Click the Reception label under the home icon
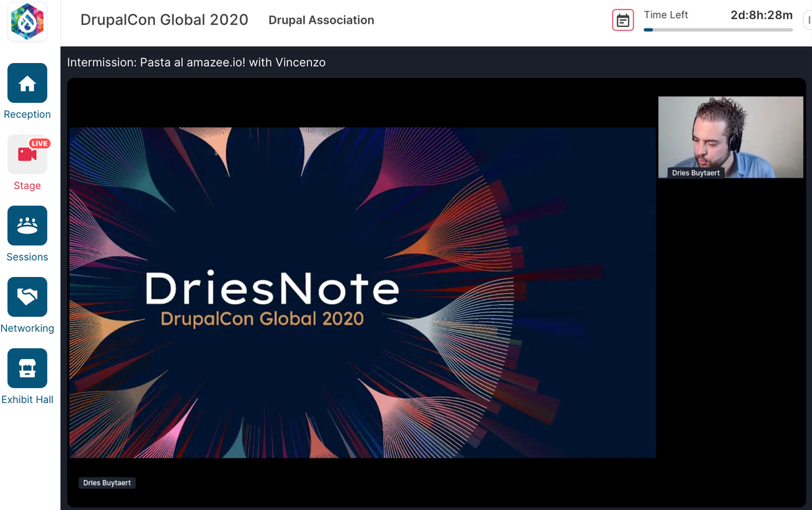 (x=27, y=114)
